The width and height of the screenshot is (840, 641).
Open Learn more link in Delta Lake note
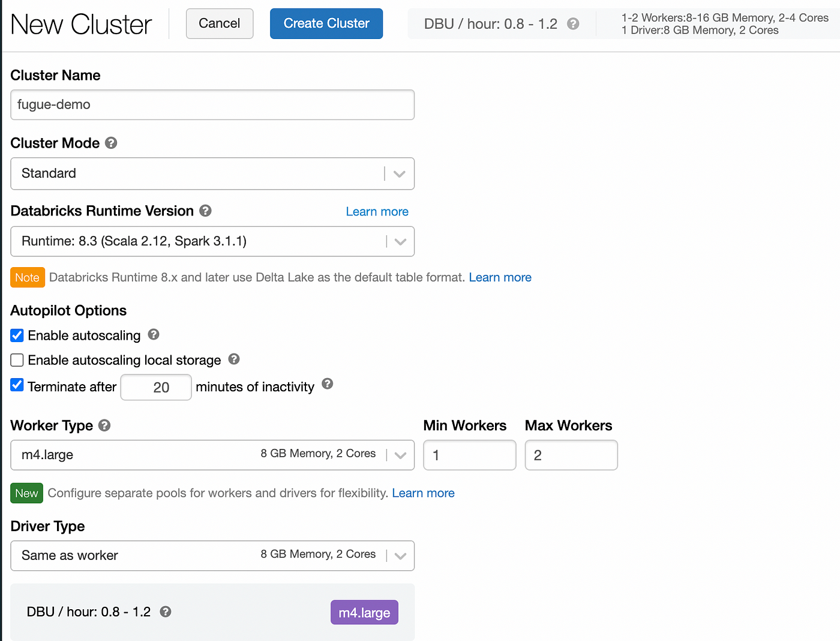[x=500, y=277]
